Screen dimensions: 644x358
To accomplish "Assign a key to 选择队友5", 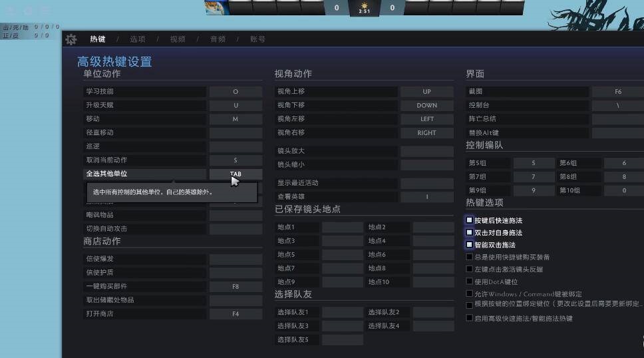I will click(x=343, y=339).
